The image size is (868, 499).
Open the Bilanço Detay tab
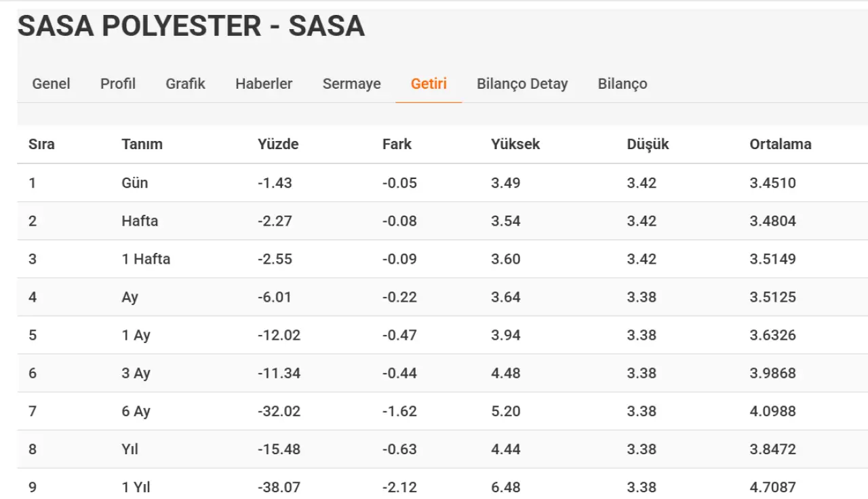tap(522, 84)
